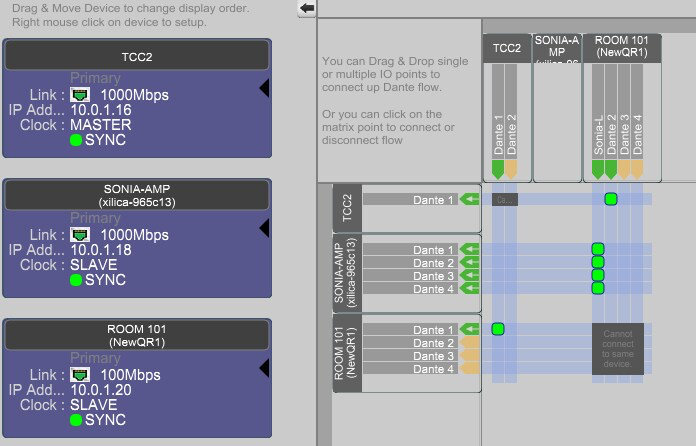
Task: Disconnect SONIA-AMP Dante 4 from Sonia-L
Action: click(x=598, y=288)
